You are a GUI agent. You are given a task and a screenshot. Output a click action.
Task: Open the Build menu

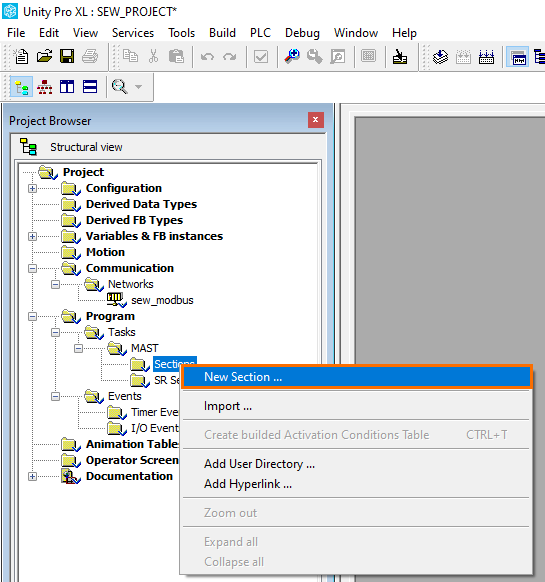tap(222, 33)
